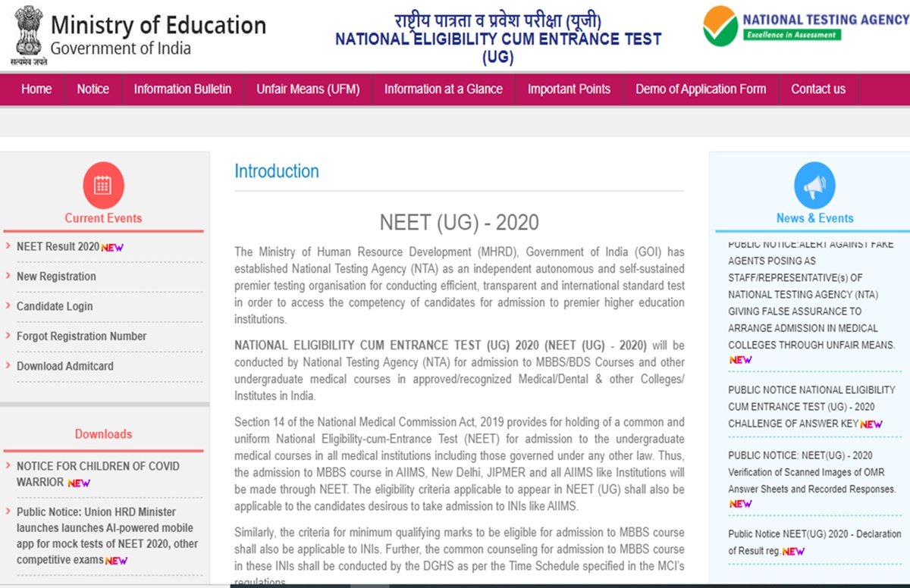
Task: Open the Challenge of Answer Key notice
Action: (811, 407)
